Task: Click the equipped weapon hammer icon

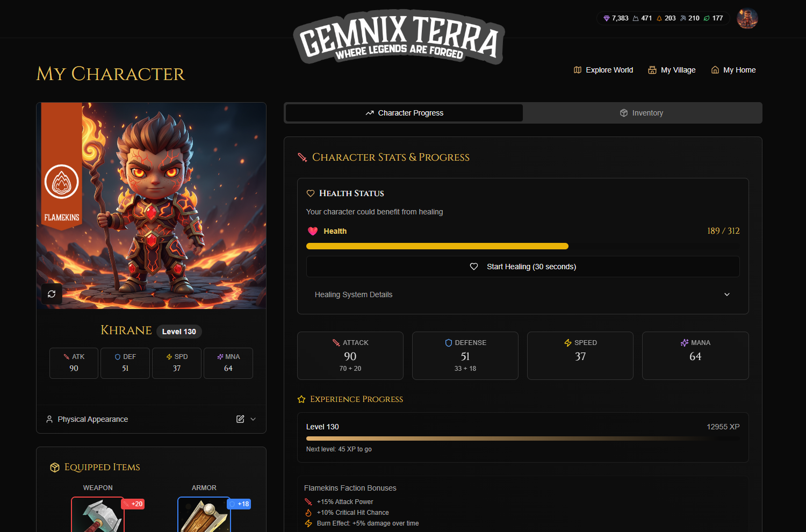Action: [98, 515]
